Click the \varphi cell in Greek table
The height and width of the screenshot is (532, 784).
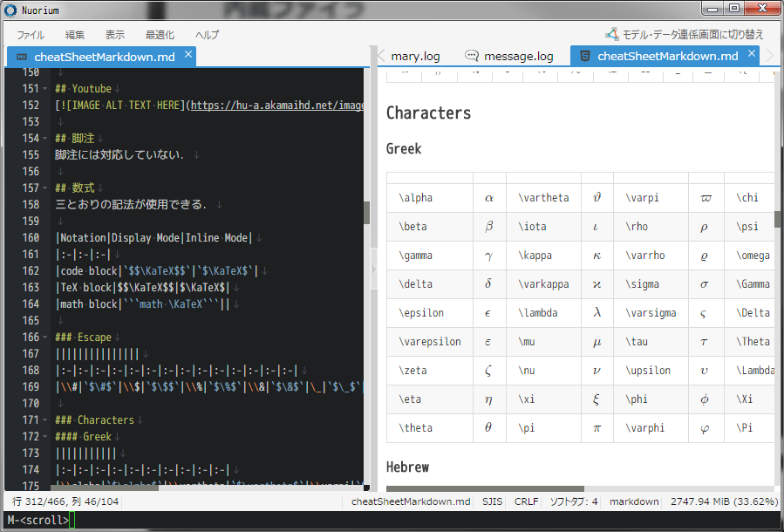coord(651,428)
